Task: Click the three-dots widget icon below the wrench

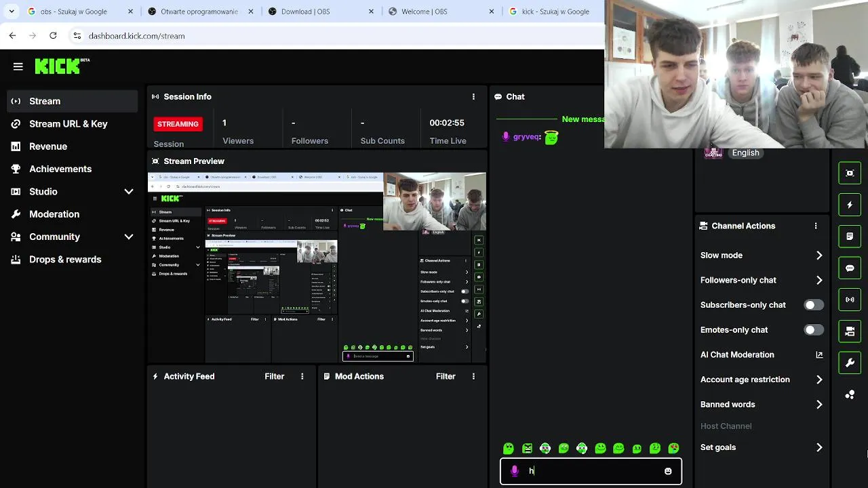Action: (850, 394)
